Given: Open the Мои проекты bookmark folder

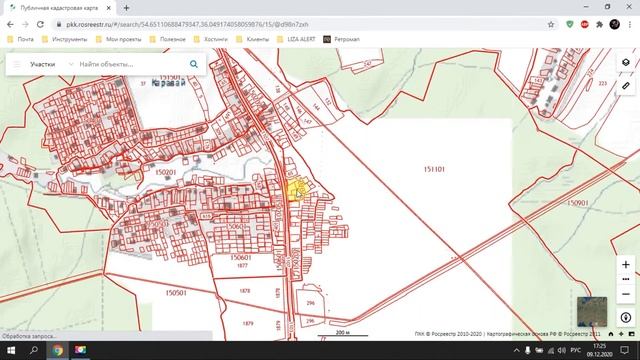Looking at the screenshot, I should (x=118, y=39).
